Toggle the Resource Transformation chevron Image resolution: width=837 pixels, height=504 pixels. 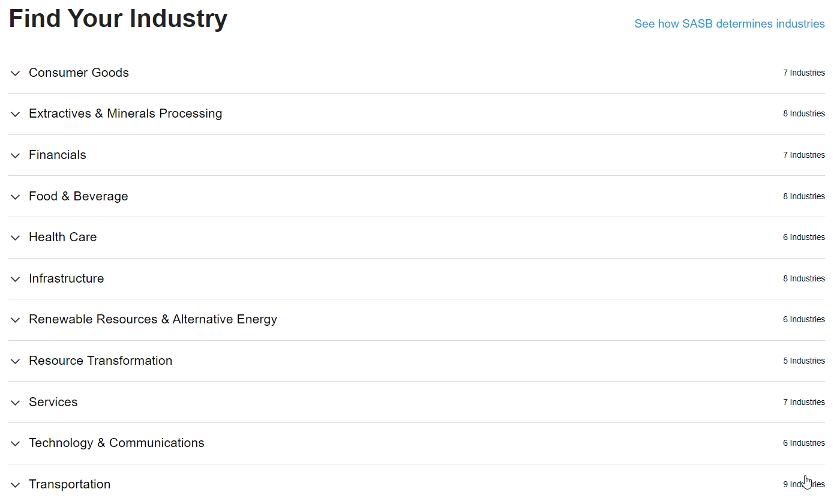16,361
